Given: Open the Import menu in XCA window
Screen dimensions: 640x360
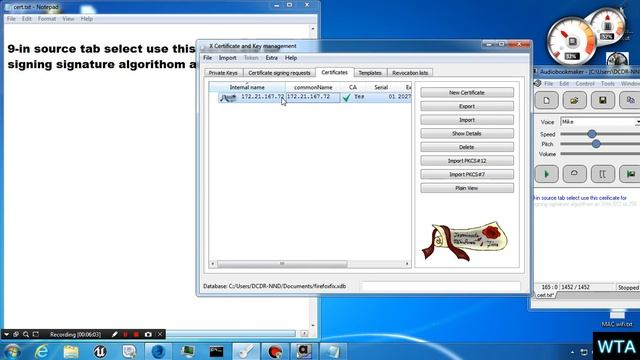Looking at the screenshot, I should click(227, 58).
